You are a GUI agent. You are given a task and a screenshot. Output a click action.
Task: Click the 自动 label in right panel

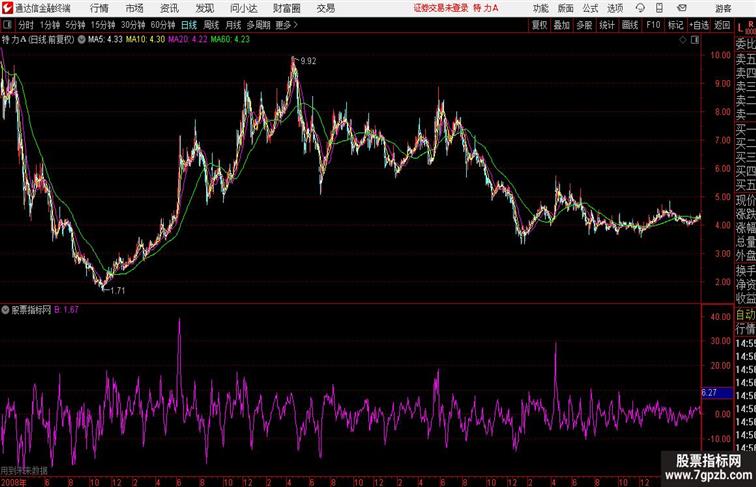(x=745, y=315)
